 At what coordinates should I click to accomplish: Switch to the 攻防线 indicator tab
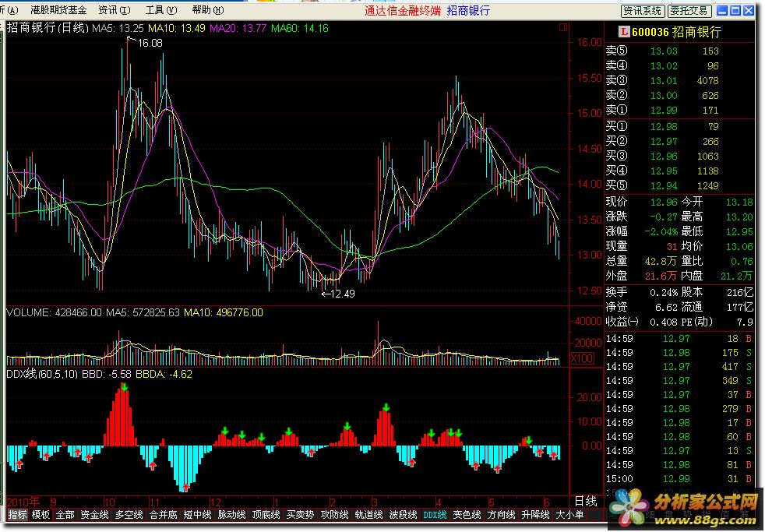pos(335,514)
